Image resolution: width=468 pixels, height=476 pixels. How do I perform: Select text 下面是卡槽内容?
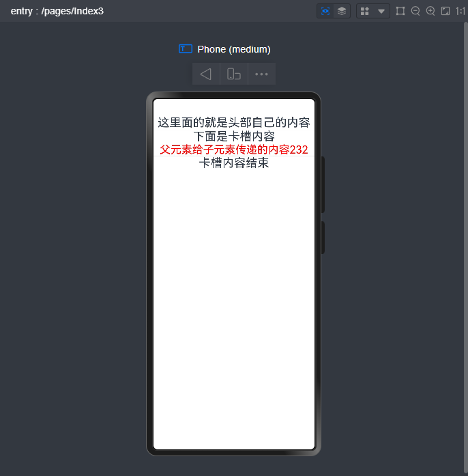[234, 137]
